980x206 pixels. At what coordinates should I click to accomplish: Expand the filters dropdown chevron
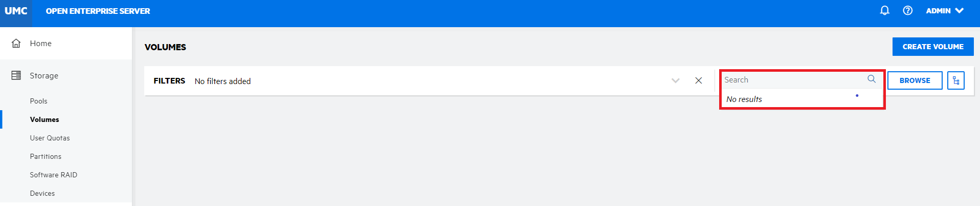click(x=675, y=80)
